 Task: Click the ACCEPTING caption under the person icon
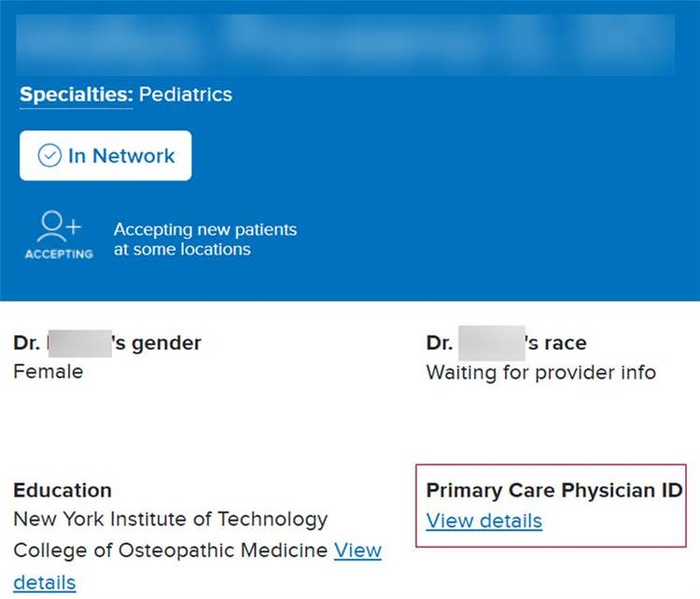59,254
